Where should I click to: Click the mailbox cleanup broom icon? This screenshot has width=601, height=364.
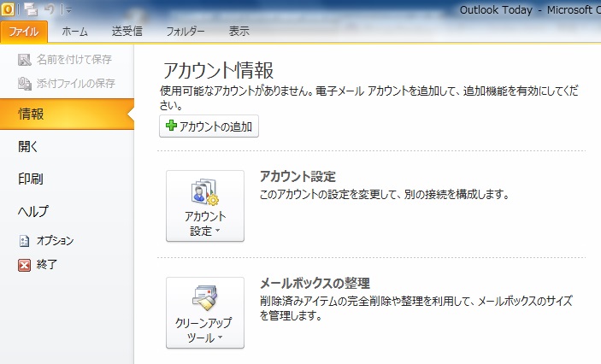[x=205, y=297]
